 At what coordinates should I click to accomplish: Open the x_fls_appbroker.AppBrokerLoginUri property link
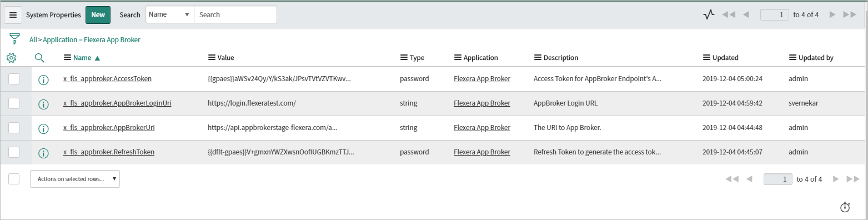[117, 103]
